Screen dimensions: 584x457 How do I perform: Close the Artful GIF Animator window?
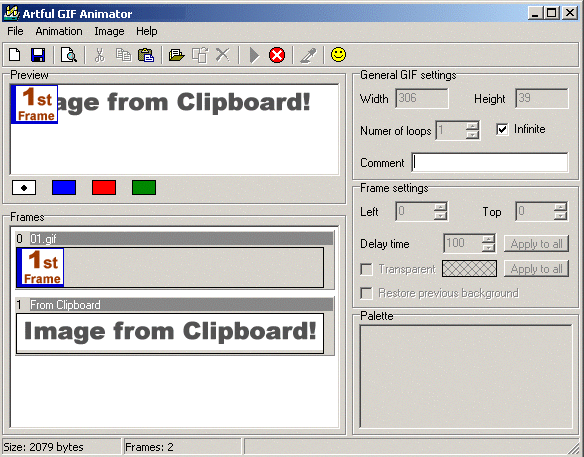(x=570, y=13)
